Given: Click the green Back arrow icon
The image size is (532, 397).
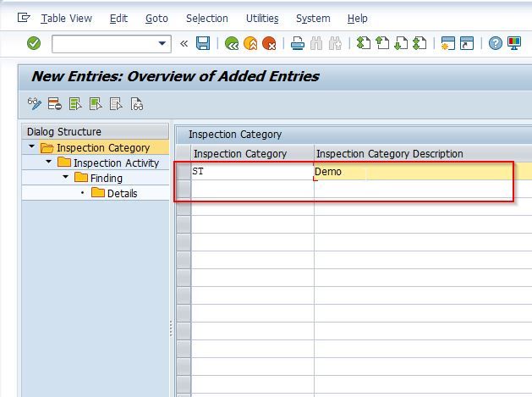Looking at the screenshot, I should point(232,43).
